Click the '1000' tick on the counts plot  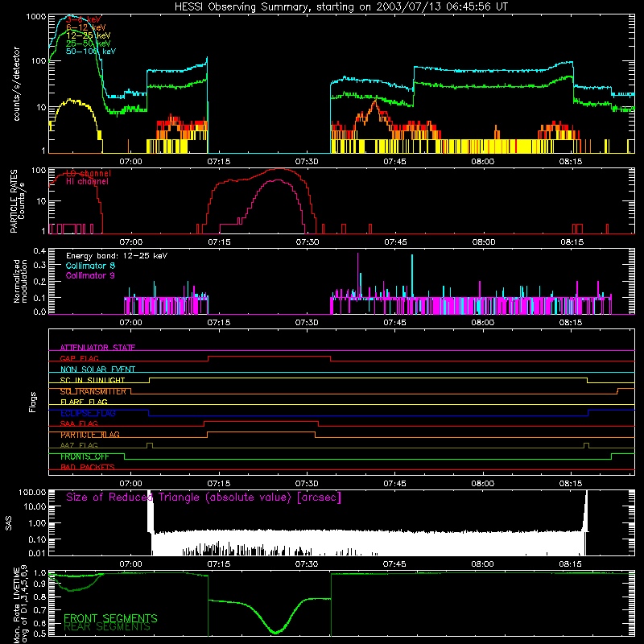[35, 17]
